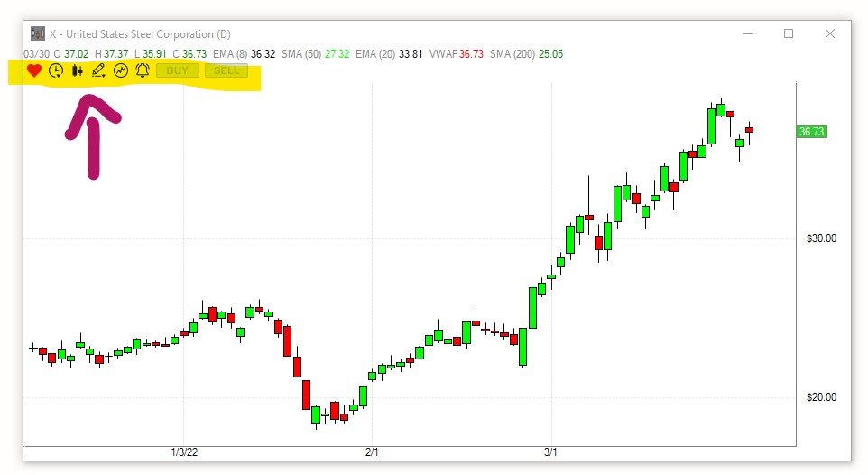Click the 2/1 date axis label
This screenshot has height=475, width=868.
point(371,452)
